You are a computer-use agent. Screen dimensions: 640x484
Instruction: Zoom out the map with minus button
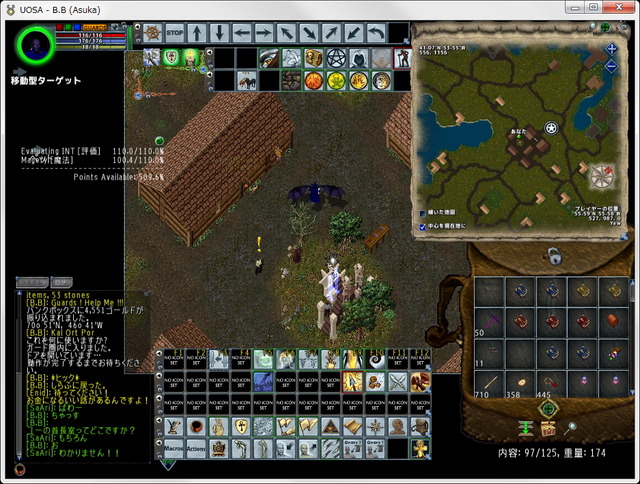[611, 66]
